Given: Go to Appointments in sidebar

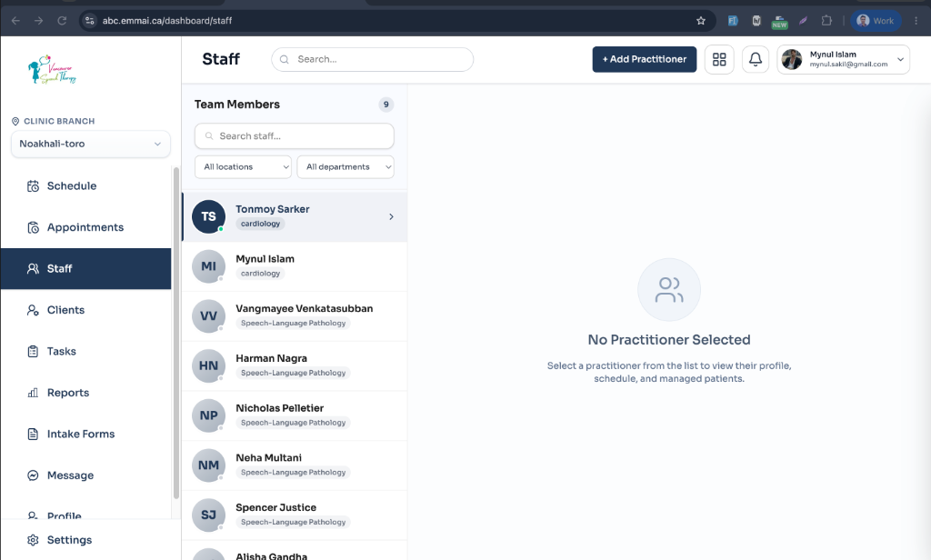Looking at the screenshot, I should point(86,227).
